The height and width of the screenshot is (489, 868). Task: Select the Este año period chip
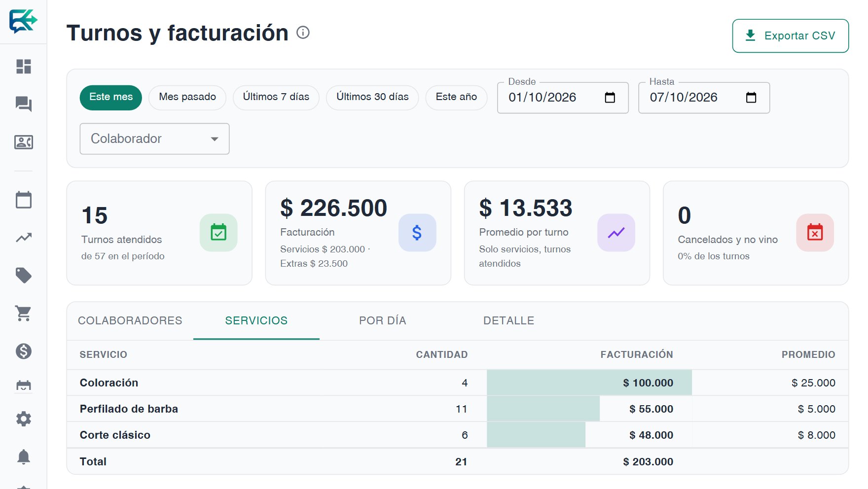coord(456,98)
